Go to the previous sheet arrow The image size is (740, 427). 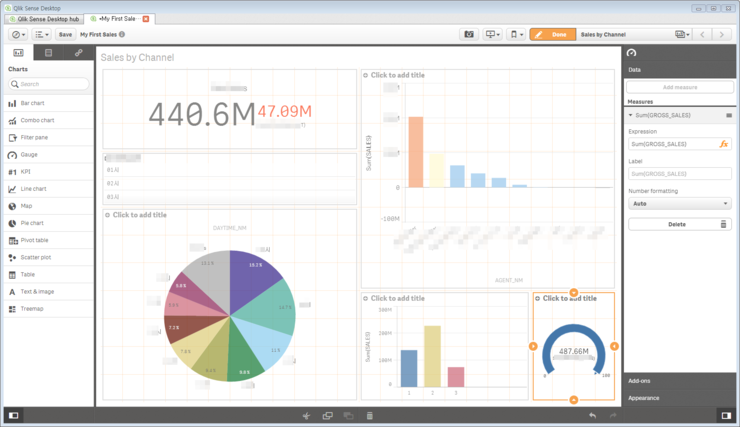pos(702,34)
